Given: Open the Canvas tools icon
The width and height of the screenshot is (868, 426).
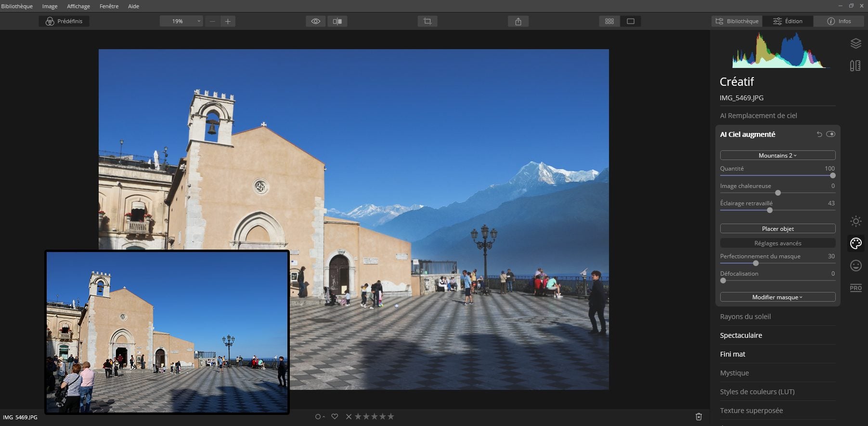Looking at the screenshot, I should 855,66.
